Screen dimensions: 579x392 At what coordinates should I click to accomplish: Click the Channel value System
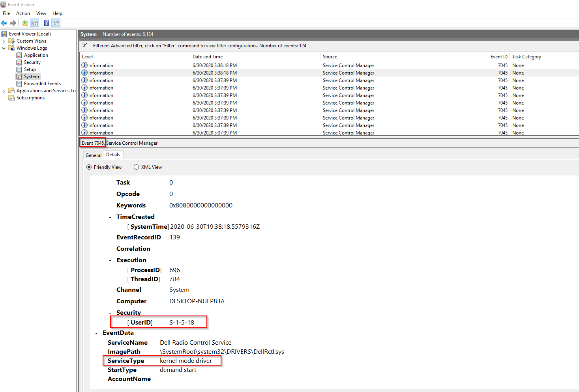(x=179, y=290)
